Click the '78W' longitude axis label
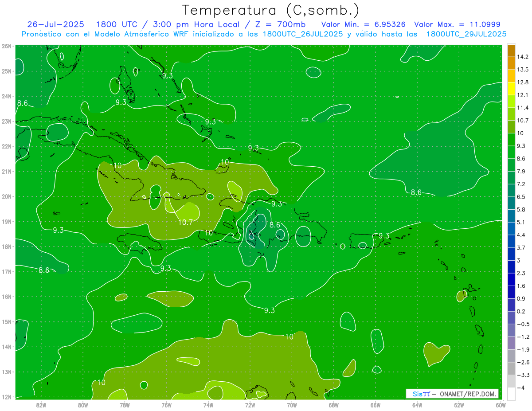Image resolution: width=532 pixels, height=411 pixels. click(125, 404)
